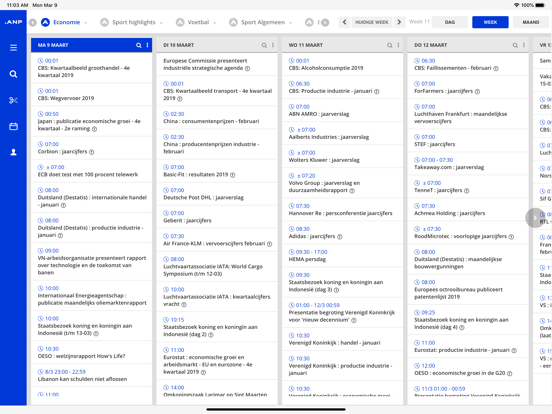Viewport: 552px width, 414px height.
Task: Go to next week arrow
Action: tap(399, 22)
